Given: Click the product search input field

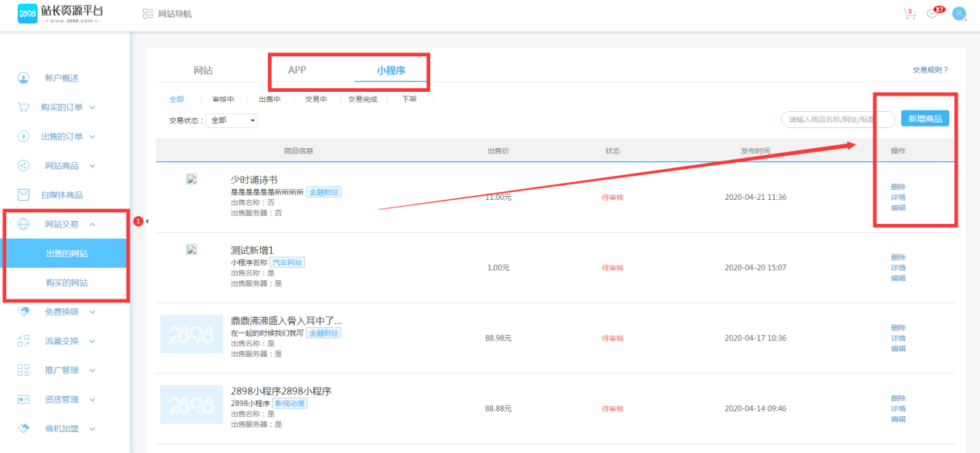Looking at the screenshot, I should (837, 120).
